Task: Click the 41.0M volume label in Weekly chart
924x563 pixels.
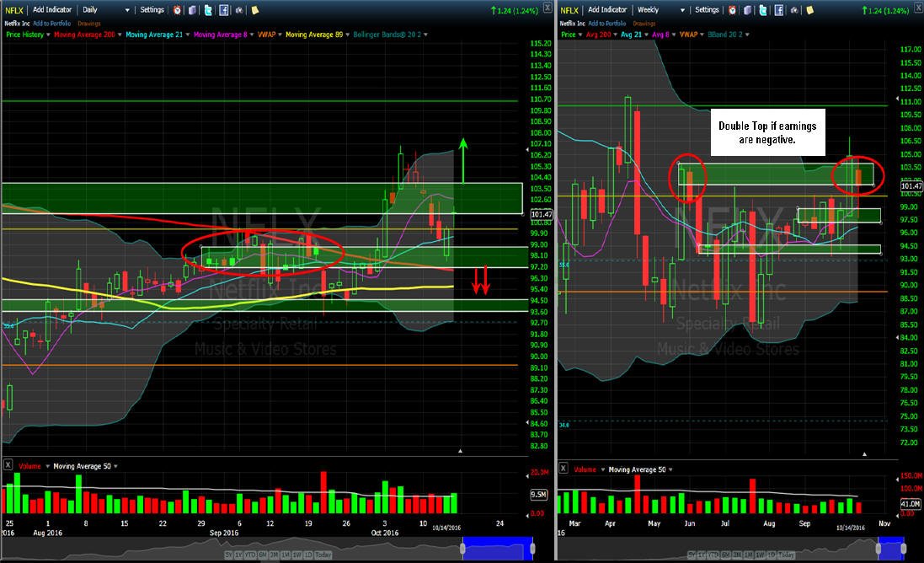Action: [910, 503]
